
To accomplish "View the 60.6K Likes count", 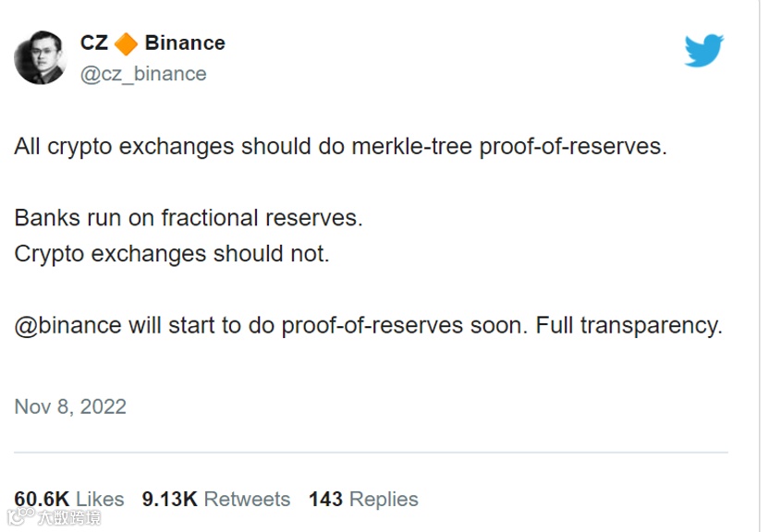I will [69, 499].
